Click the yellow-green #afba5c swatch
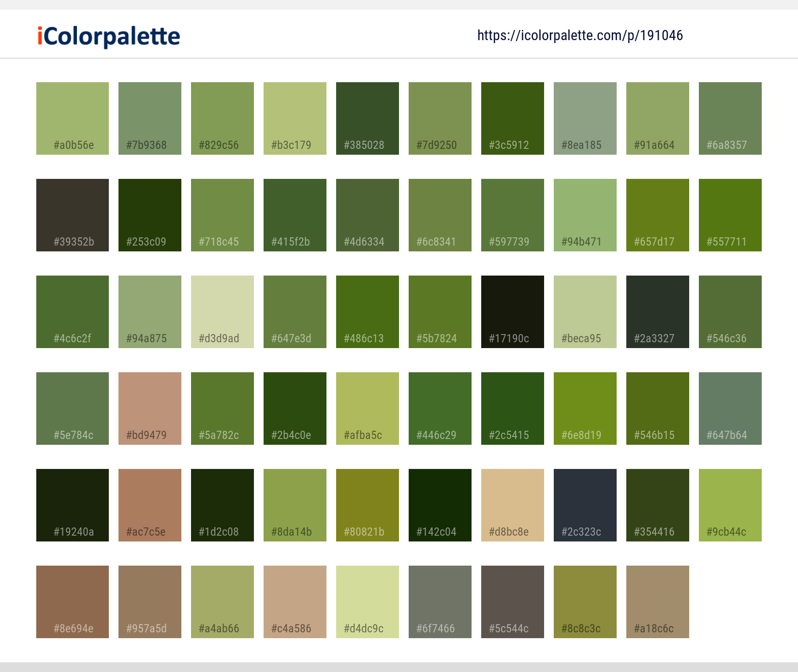The image size is (798, 672). [368, 409]
